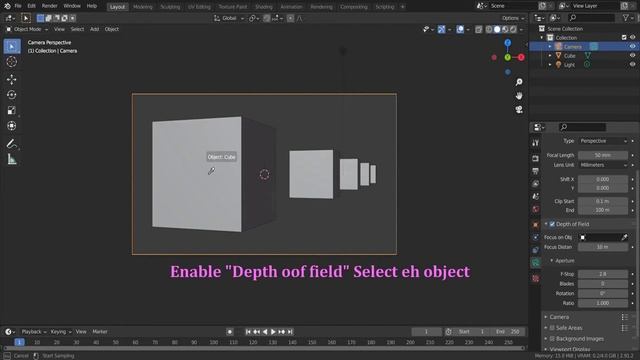
Task: Click the View Layer name field
Action: (596, 6)
